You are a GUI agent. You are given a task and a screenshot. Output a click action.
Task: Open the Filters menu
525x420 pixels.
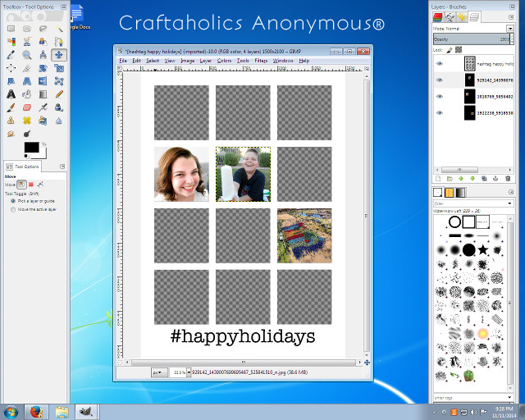[261, 61]
